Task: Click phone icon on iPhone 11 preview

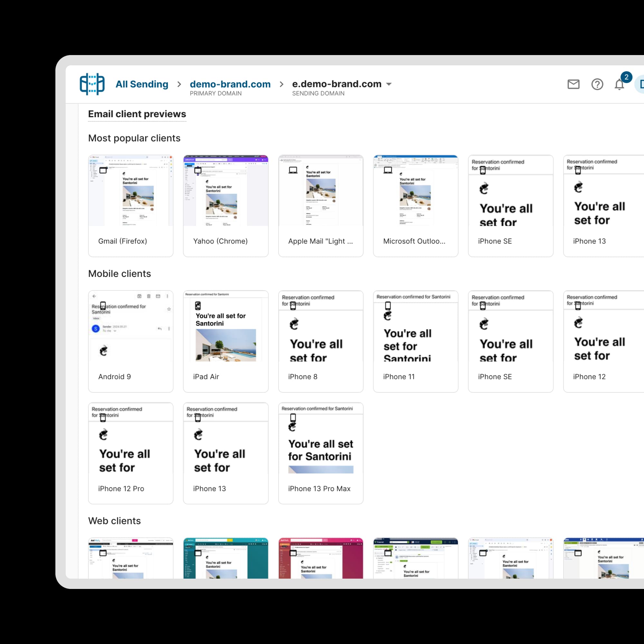Action: (388, 306)
